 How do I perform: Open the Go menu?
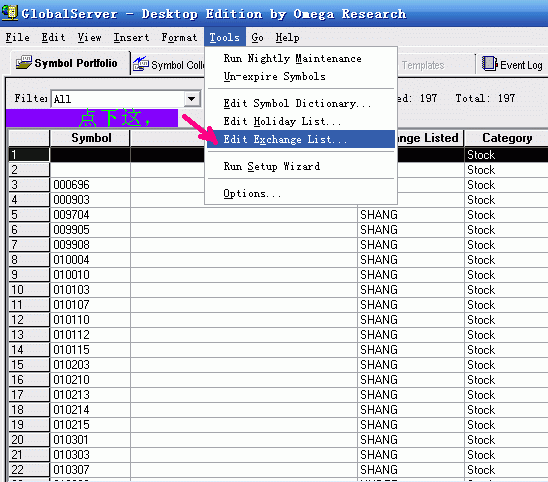click(x=258, y=37)
